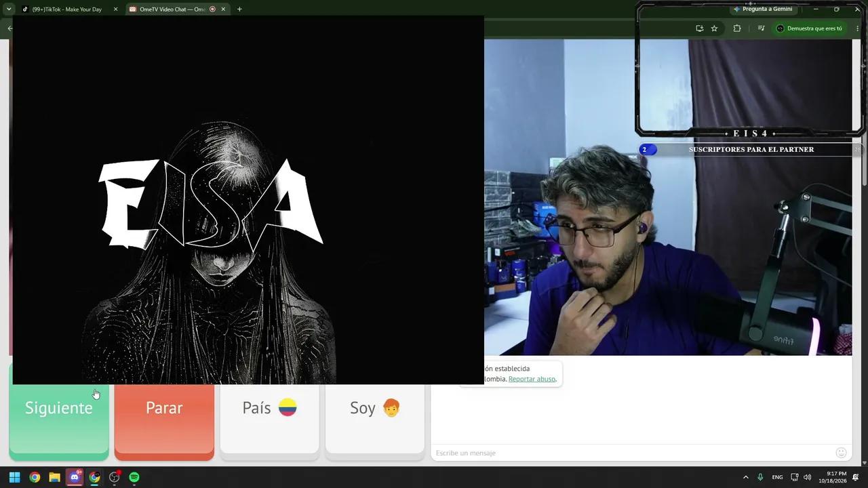Close the TikTok tab
This screenshot has width=868, height=488.
115,9
